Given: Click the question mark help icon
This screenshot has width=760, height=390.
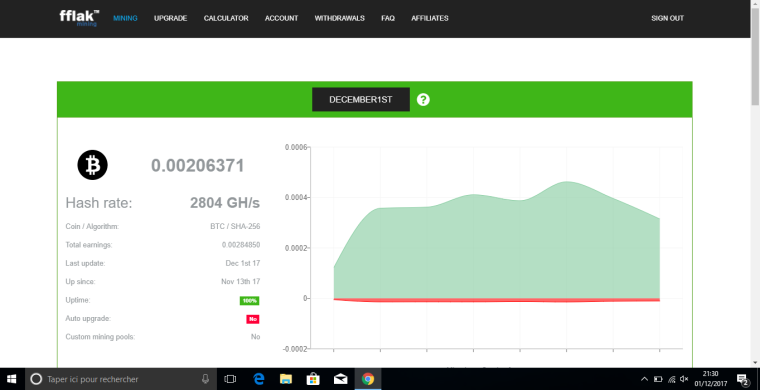Looking at the screenshot, I should (423, 100).
